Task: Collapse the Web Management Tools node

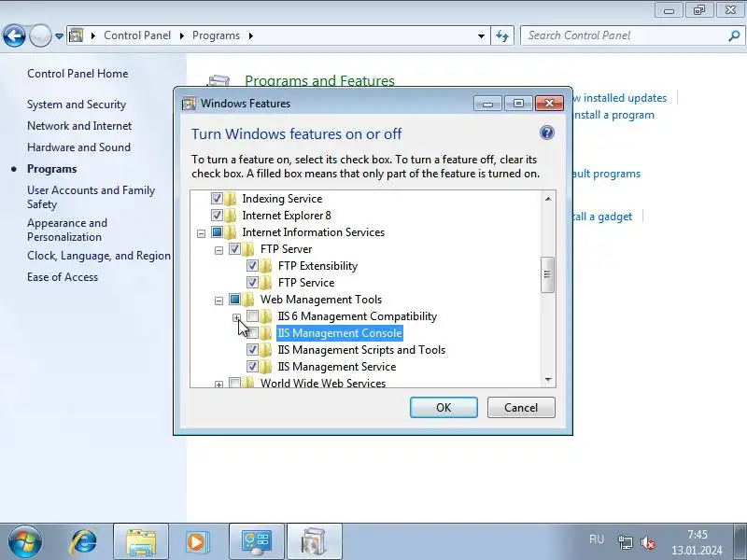Action: coord(218,301)
